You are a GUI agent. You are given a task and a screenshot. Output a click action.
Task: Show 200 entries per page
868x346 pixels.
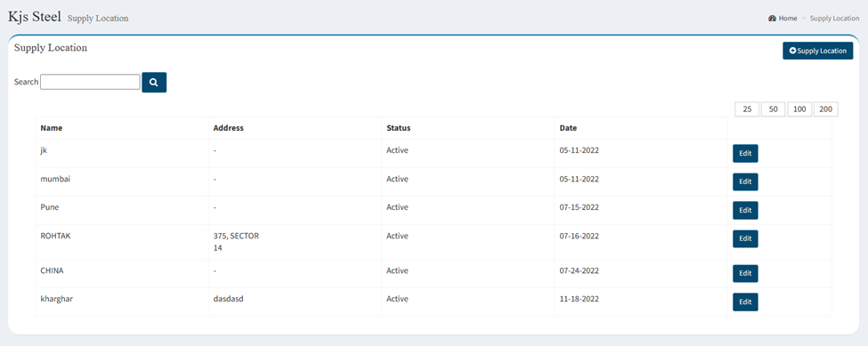[826, 109]
